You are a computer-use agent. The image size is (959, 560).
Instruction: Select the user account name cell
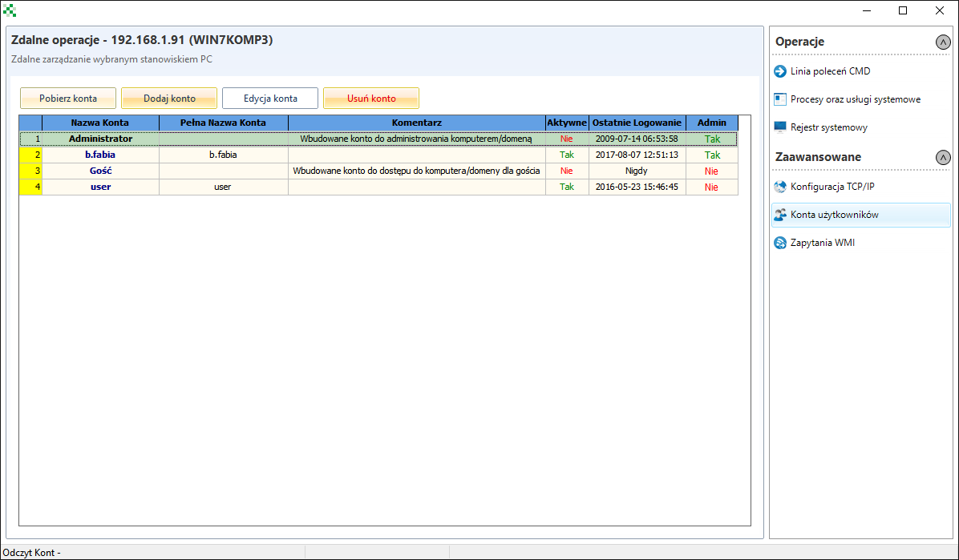pyautogui.click(x=100, y=187)
